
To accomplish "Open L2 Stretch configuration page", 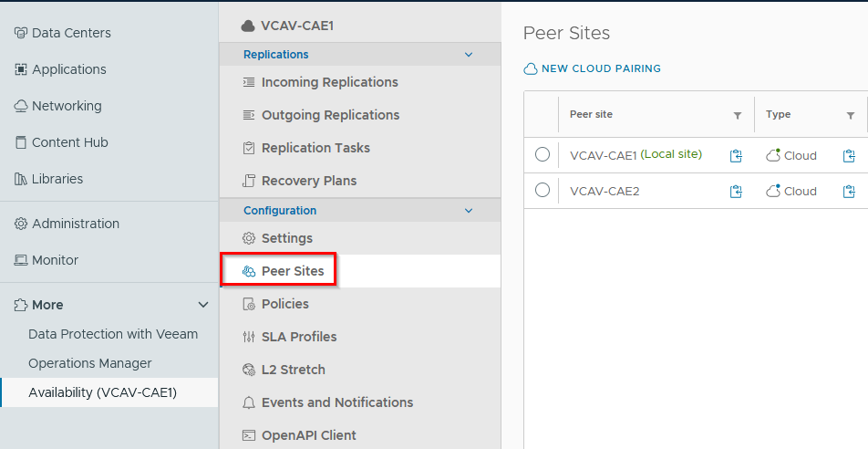I will tap(293, 370).
